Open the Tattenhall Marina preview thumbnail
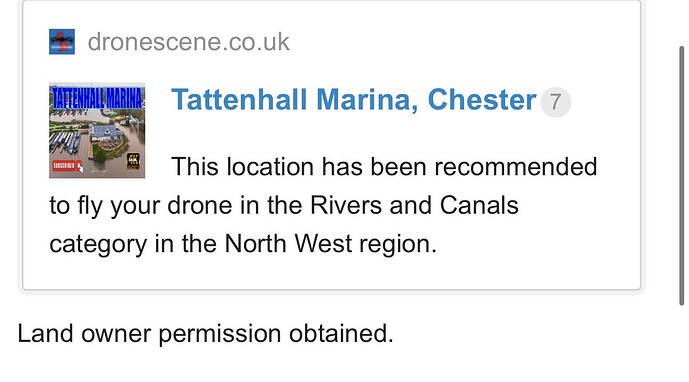This screenshot has width=689, height=382. [97, 130]
